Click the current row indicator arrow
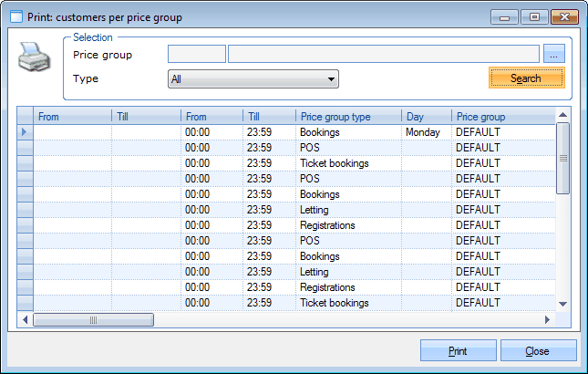The width and height of the screenshot is (588, 374). [x=25, y=132]
